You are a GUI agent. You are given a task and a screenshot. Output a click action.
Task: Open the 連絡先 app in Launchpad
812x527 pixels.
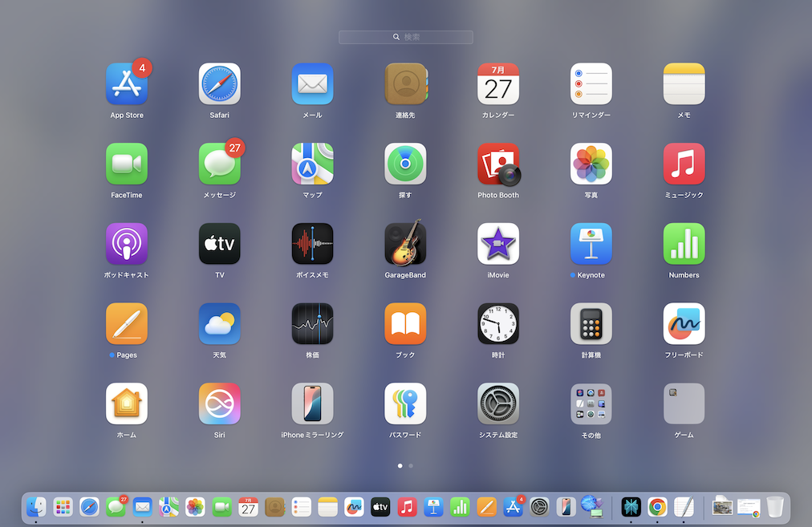coord(405,84)
